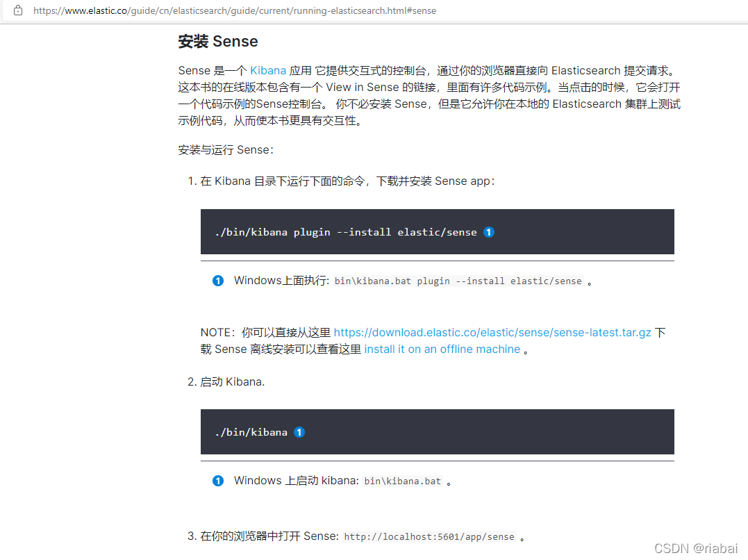Click the blue callout badge 1 in first code block
Image resolution: width=748 pixels, height=560 pixels.
point(489,232)
